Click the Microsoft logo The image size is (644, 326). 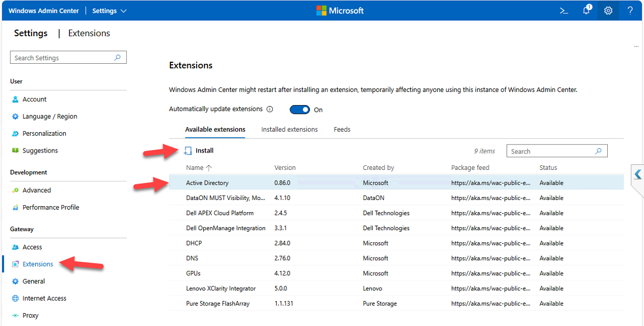click(340, 11)
